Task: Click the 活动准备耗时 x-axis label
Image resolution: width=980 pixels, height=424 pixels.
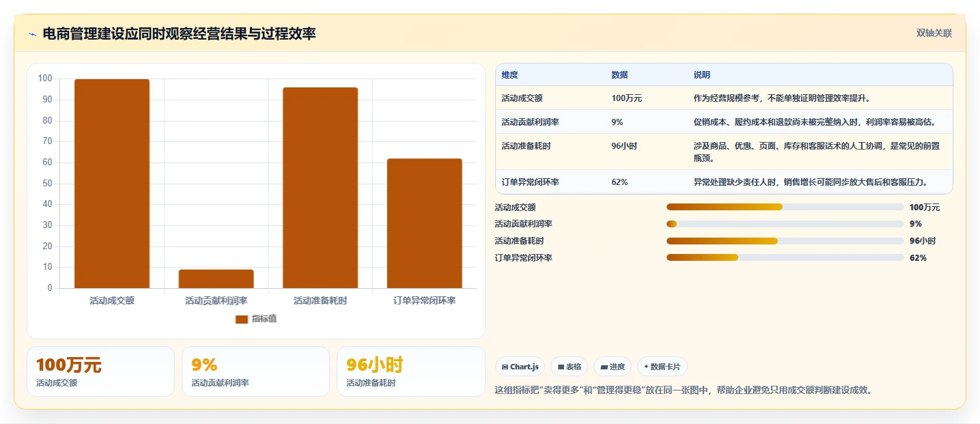Action: click(x=320, y=300)
